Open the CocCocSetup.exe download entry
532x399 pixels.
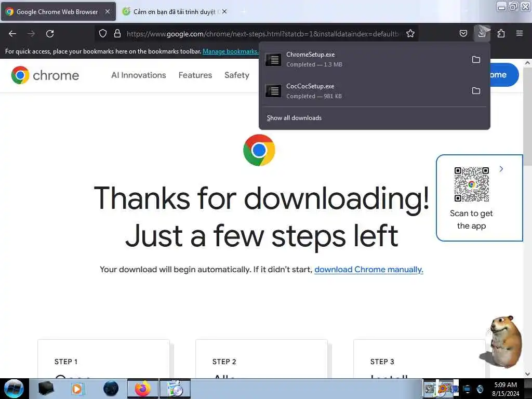pos(364,91)
